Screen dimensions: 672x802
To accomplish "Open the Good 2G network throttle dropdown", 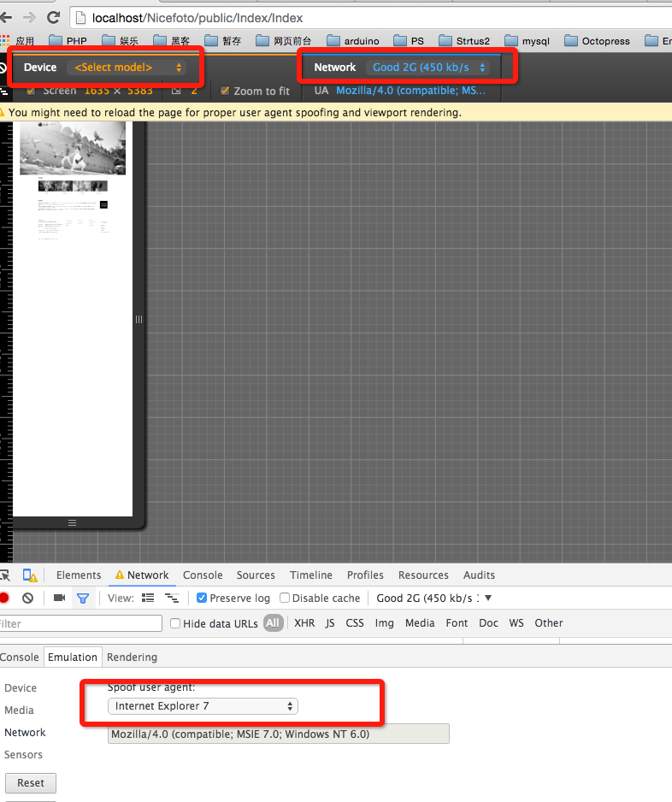I will point(429,68).
